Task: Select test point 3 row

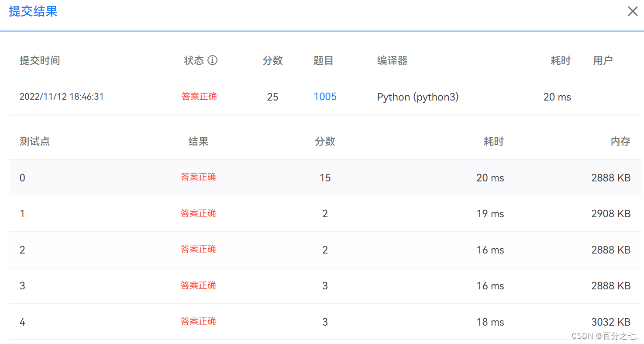Action: (x=22, y=285)
